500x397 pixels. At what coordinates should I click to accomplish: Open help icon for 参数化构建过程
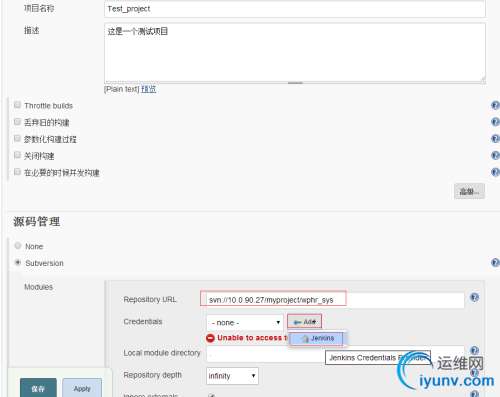point(495,139)
